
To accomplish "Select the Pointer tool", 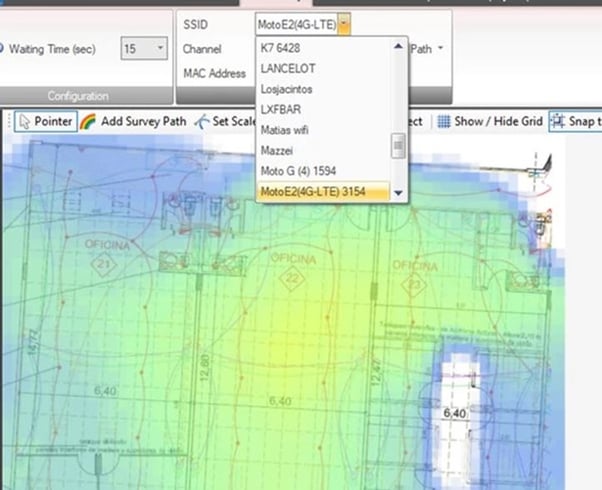I will [46, 121].
